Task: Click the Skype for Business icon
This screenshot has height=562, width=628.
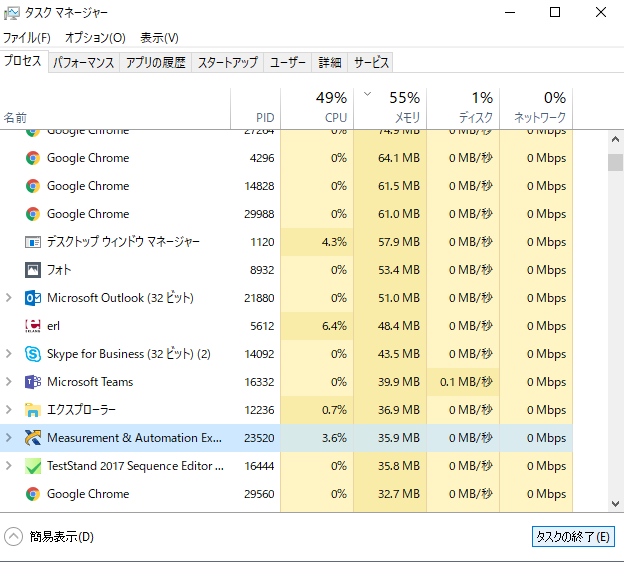Action: (33, 354)
